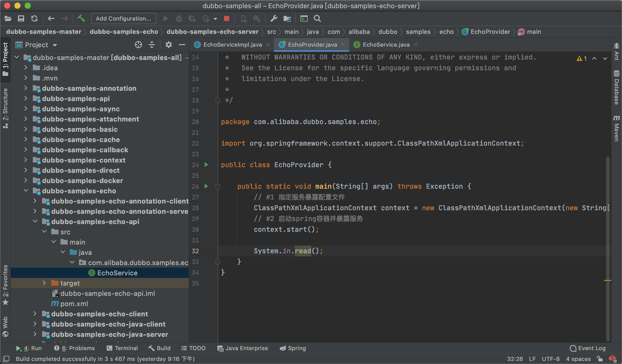Click the Build Project hammer icon
Viewport: 622px width, 364px height.
[x=81, y=18]
